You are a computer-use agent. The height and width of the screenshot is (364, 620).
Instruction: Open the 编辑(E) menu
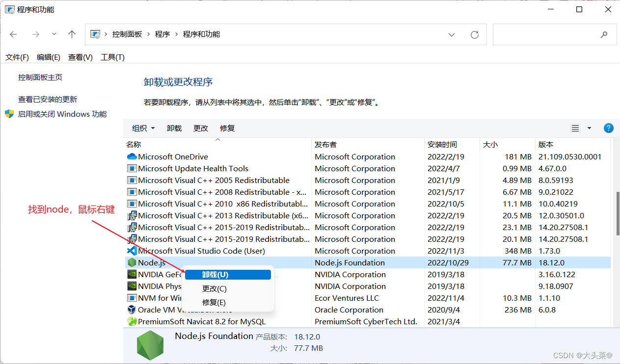[49, 57]
